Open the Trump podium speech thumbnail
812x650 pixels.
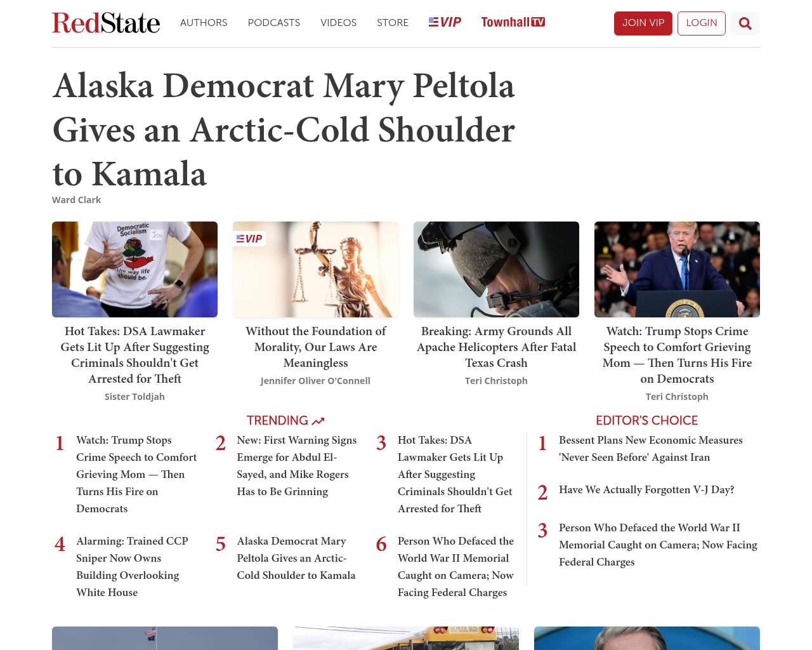[677, 269]
